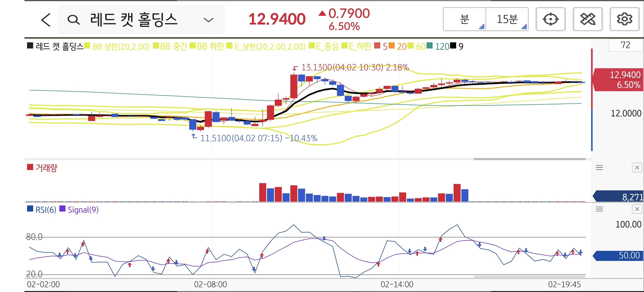Expand the stock name dropdown chevron
The image size is (644, 292).
pyautogui.click(x=208, y=20)
